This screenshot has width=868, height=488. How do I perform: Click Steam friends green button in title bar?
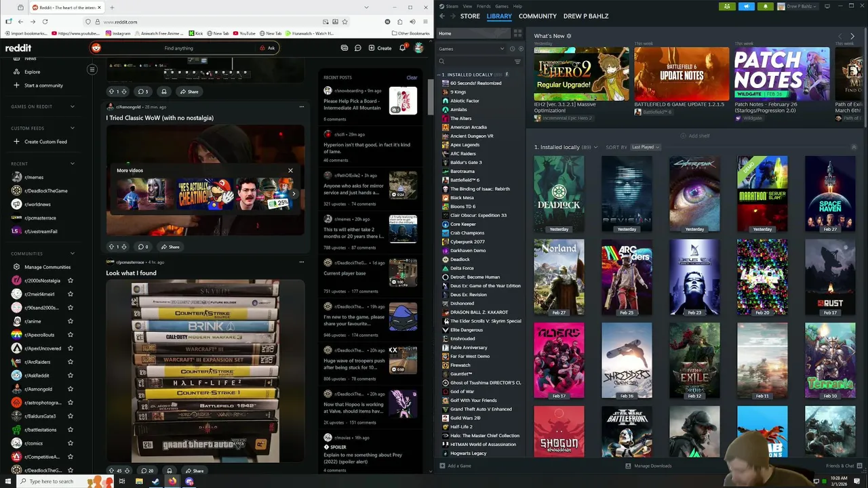(x=727, y=6)
